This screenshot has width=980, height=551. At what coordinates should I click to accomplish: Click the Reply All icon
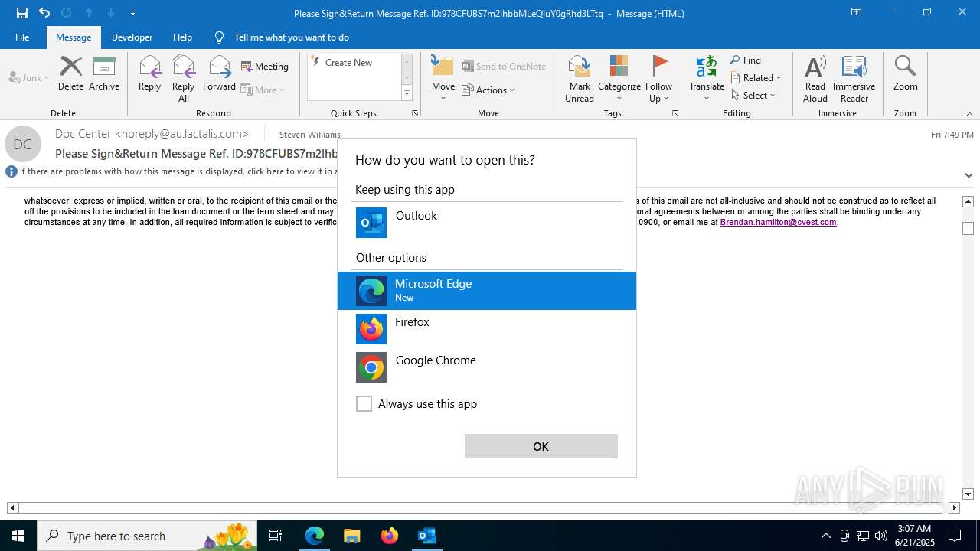pyautogui.click(x=184, y=79)
